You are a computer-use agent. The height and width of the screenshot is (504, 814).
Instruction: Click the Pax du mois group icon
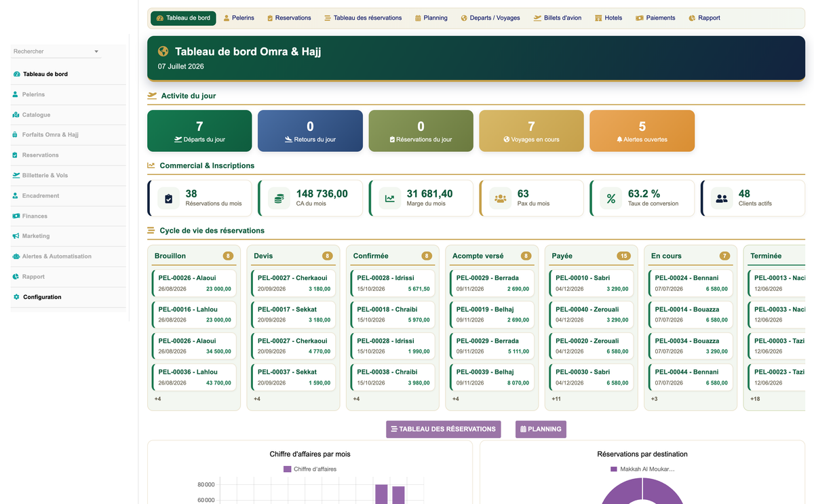click(500, 198)
